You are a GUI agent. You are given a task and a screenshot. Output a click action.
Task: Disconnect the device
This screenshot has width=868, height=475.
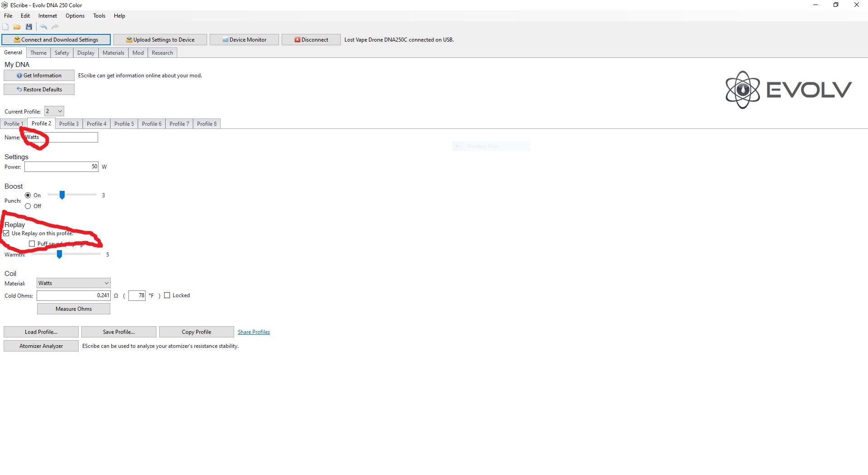(x=311, y=40)
